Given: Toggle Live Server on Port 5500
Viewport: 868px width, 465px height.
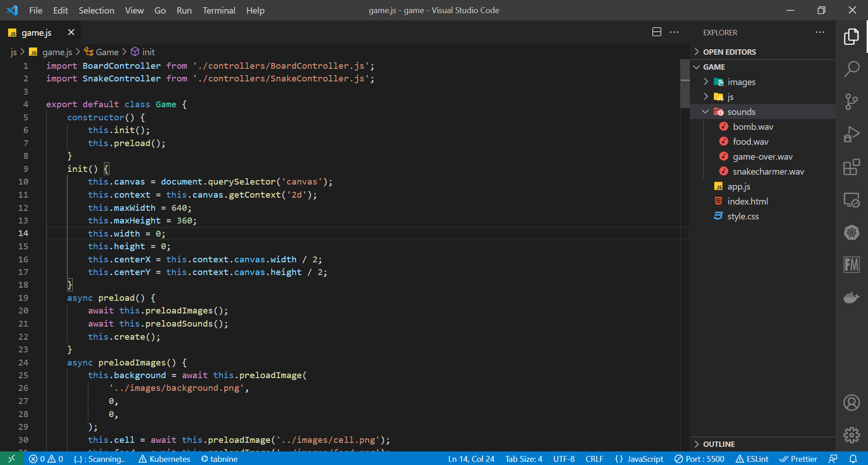Looking at the screenshot, I should 699,459.
